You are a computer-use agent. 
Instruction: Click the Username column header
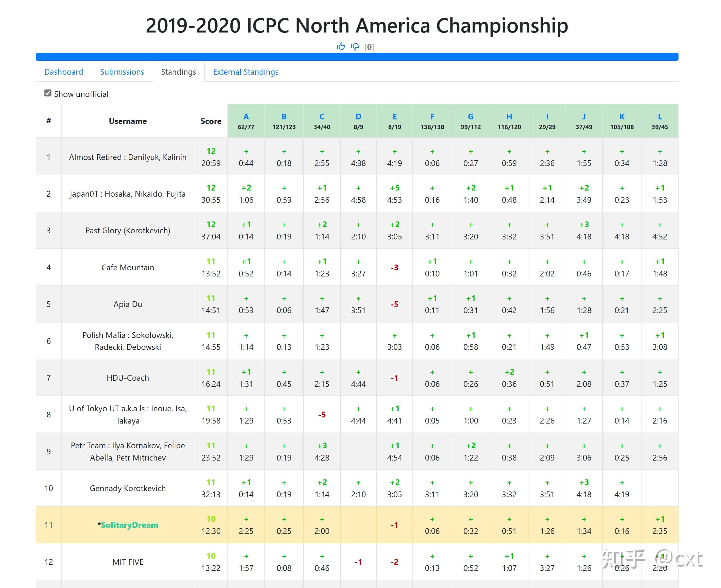(128, 121)
